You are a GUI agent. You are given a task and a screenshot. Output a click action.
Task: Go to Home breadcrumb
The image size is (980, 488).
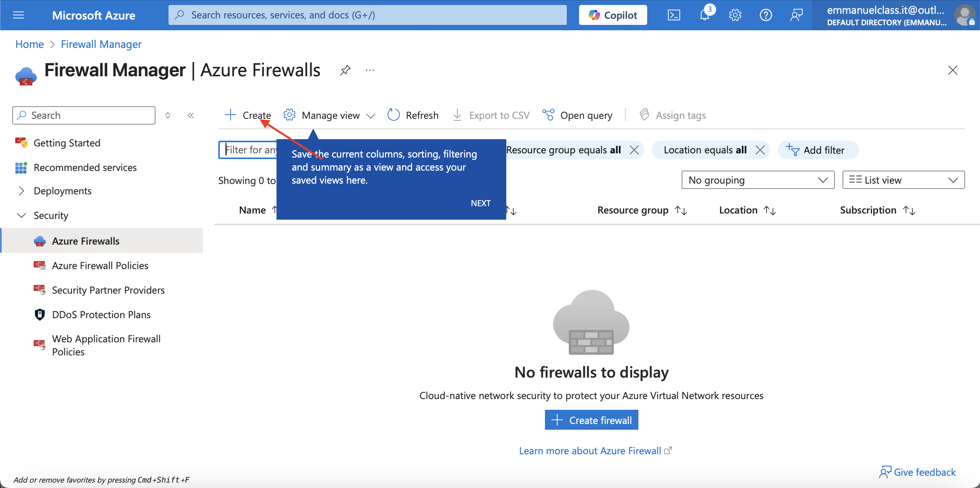[29, 44]
